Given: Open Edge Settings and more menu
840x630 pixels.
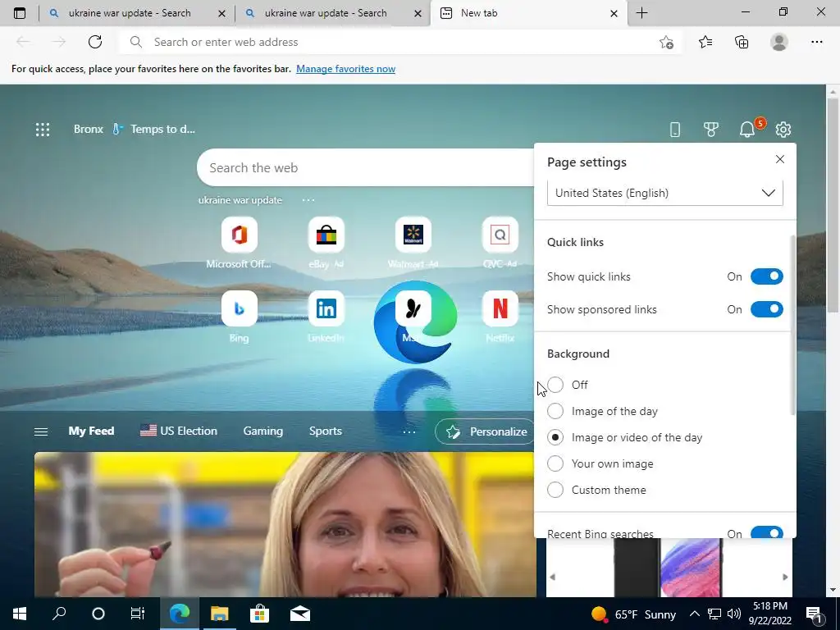Looking at the screenshot, I should 816,42.
